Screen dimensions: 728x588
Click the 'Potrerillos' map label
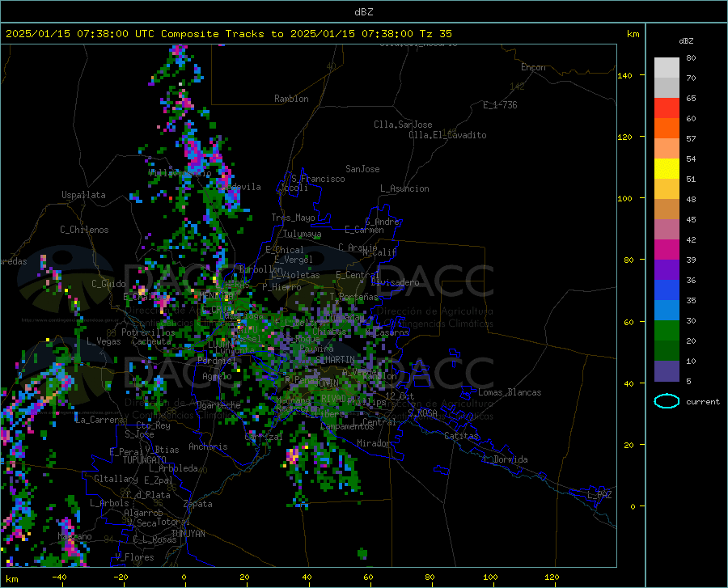pos(148,332)
